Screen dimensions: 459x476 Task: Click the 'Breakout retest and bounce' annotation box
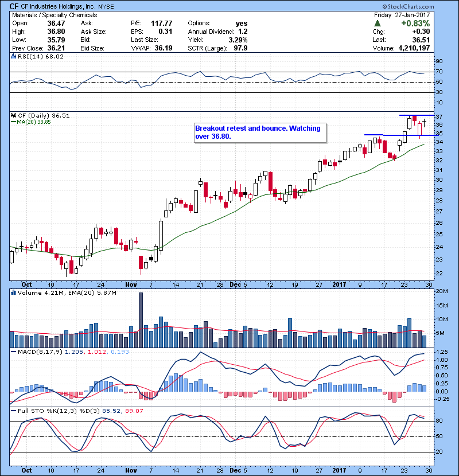coord(260,132)
